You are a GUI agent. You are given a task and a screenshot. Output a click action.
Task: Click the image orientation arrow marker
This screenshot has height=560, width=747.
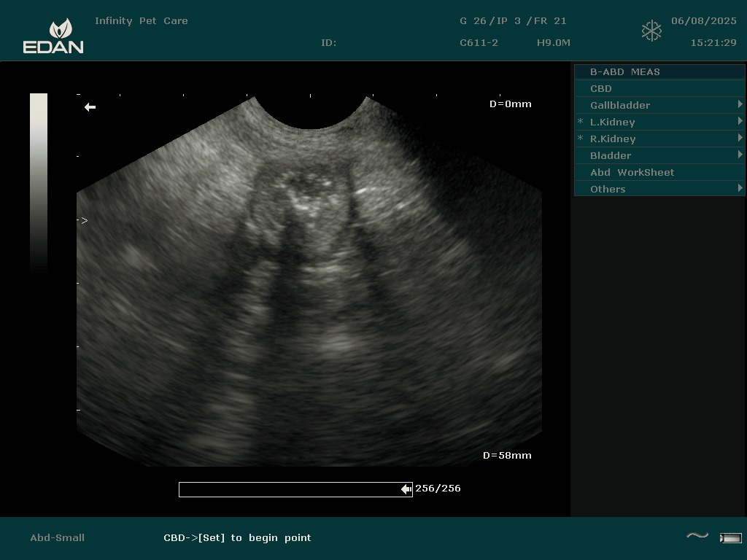pyautogui.click(x=90, y=107)
